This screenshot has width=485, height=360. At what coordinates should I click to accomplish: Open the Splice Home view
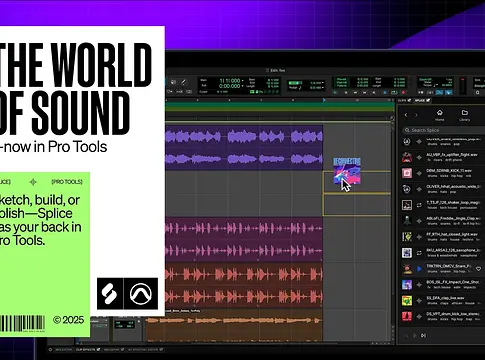440,115
